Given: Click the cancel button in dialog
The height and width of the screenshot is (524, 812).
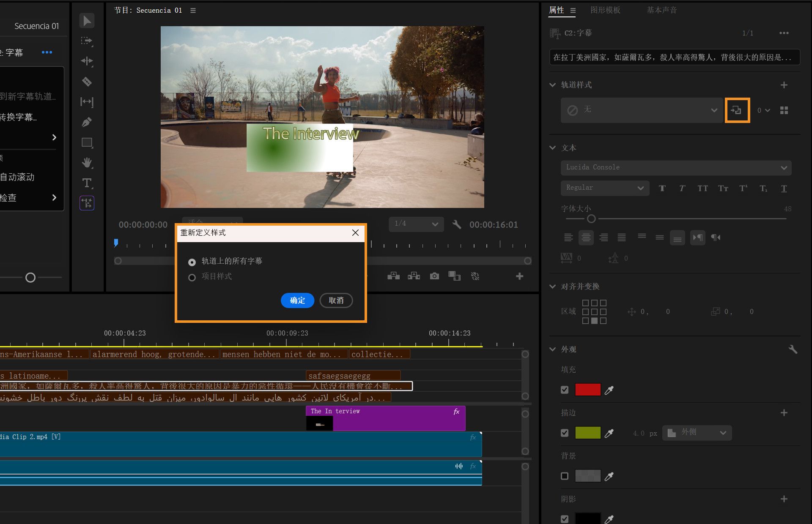Looking at the screenshot, I should point(336,300).
